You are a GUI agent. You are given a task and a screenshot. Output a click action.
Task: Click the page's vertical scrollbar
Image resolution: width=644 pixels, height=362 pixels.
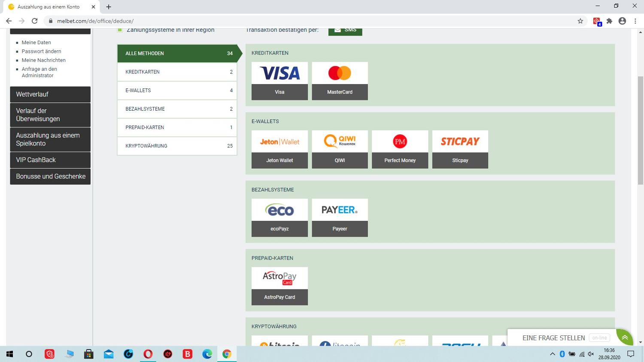640,129
